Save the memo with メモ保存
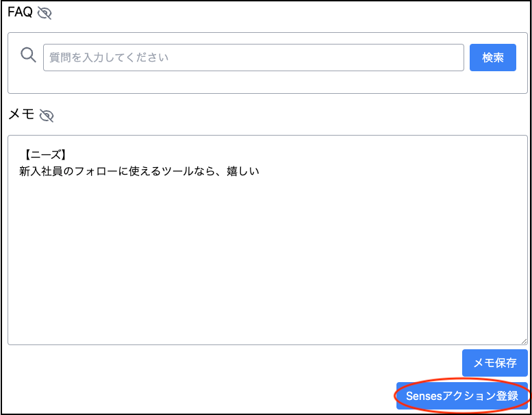The height and width of the screenshot is (415, 532). point(494,363)
